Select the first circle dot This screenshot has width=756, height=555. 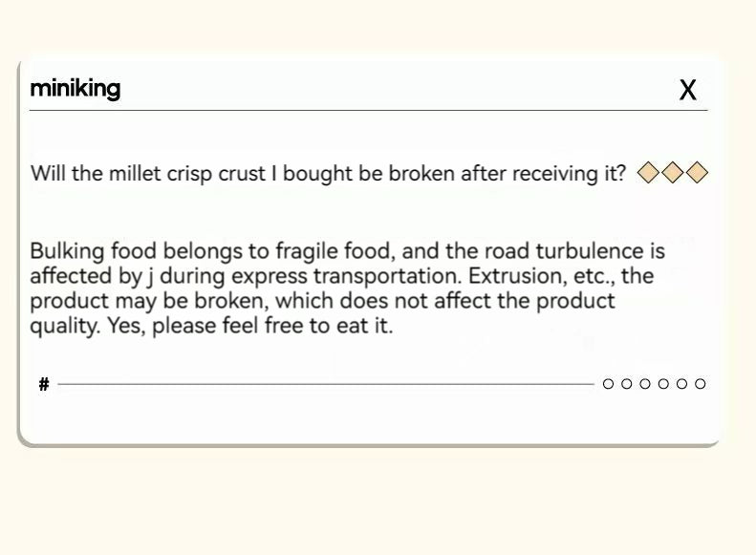click(609, 384)
